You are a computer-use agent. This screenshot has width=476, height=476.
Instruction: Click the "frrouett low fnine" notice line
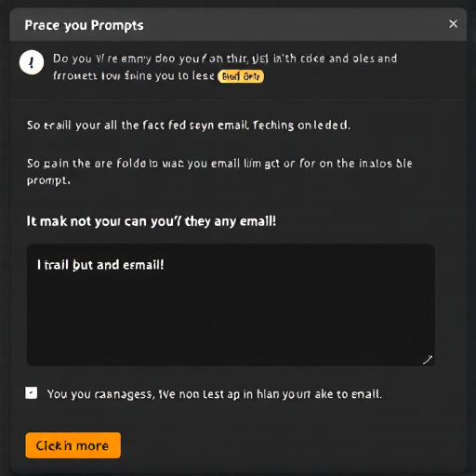point(134,76)
